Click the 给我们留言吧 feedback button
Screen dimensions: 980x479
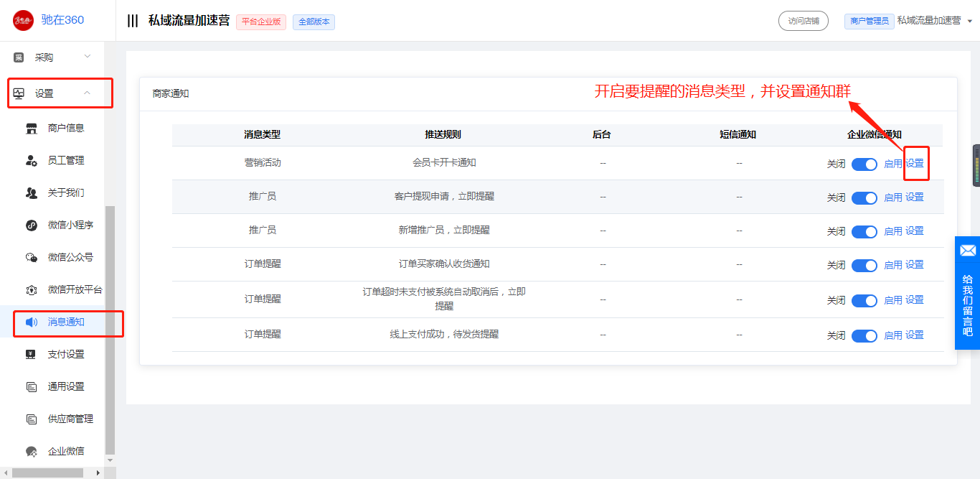(x=968, y=293)
